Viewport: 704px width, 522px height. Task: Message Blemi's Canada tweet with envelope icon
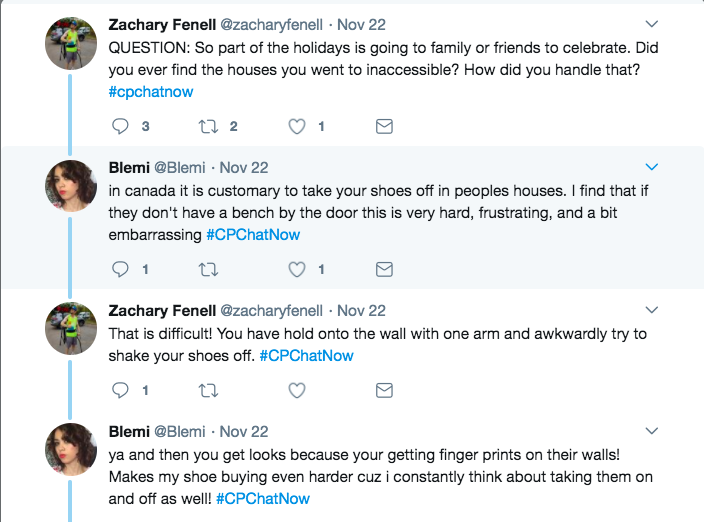[x=383, y=269]
